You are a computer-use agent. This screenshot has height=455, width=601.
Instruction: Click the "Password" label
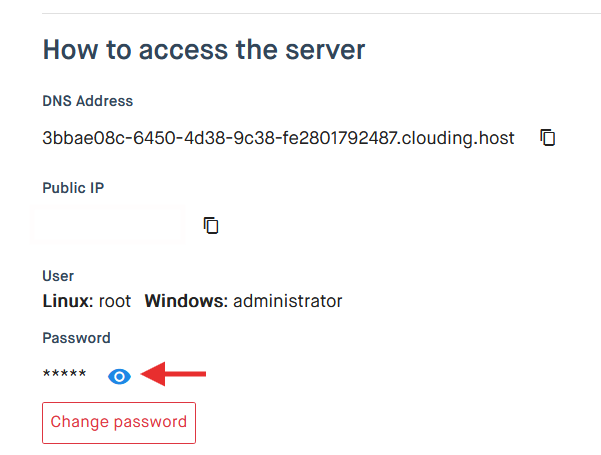[76, 338]
